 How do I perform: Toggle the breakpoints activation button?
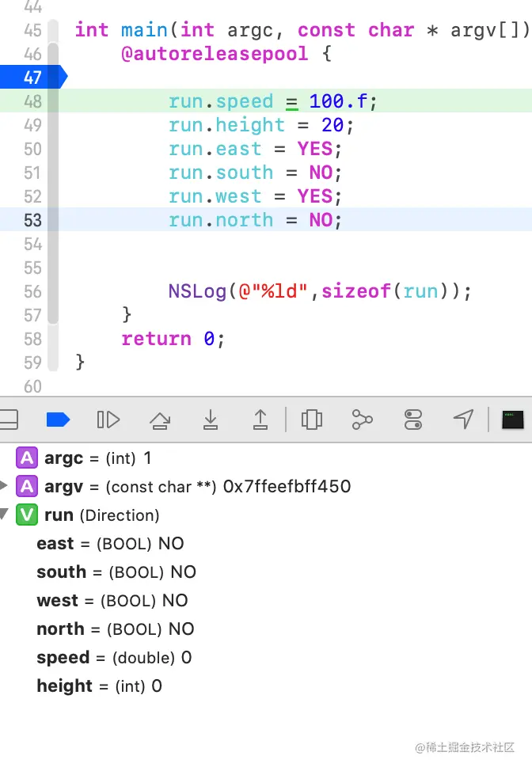[x=58, y=420]
